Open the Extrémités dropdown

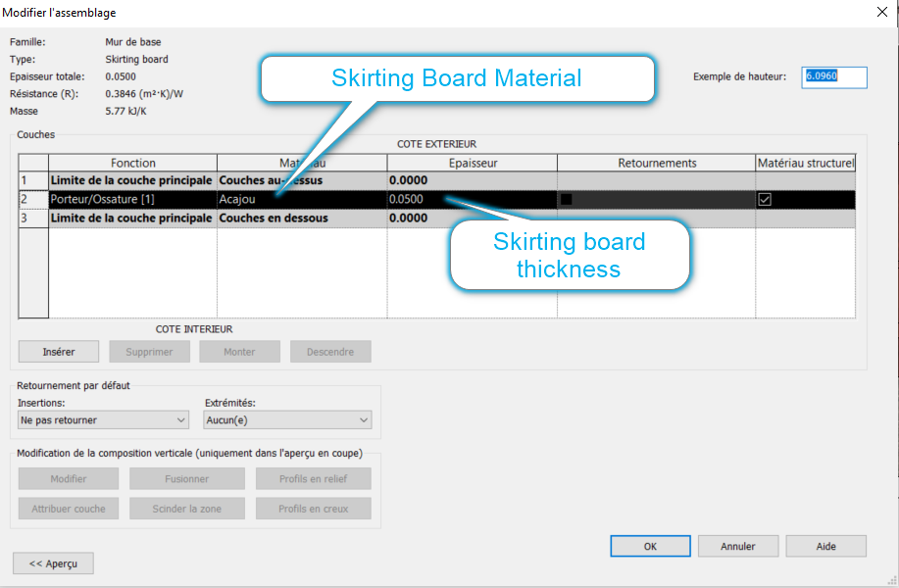[x=287, y=419]
